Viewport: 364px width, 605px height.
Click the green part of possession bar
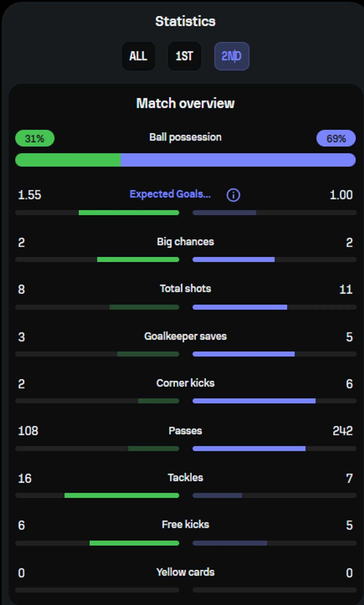pyautogui.click(x=68, y=160)
